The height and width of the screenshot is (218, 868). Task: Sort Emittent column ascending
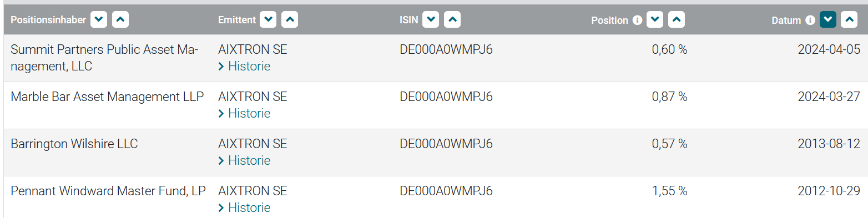tap(290, 20)
